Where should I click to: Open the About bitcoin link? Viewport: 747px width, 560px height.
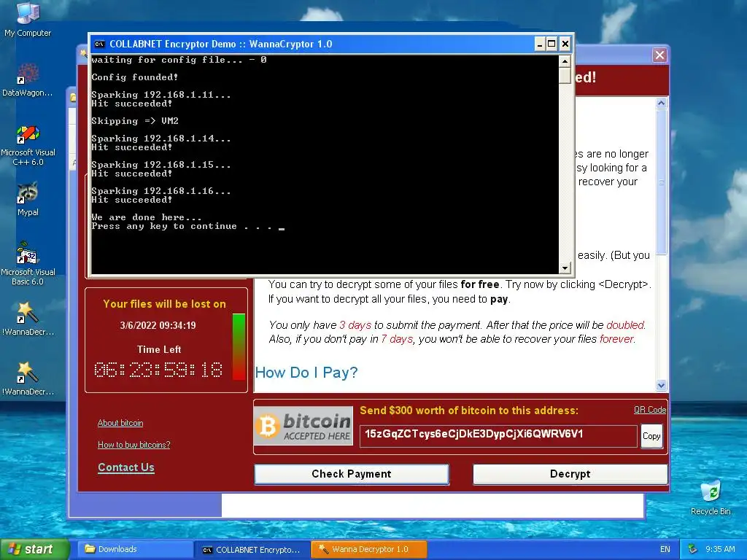(x=120, y=423)
